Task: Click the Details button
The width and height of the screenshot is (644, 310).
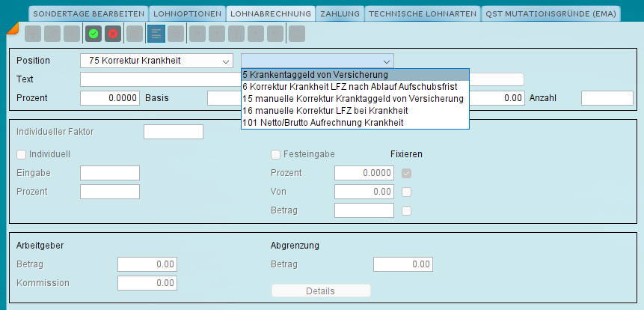Action: pos(321,291)
